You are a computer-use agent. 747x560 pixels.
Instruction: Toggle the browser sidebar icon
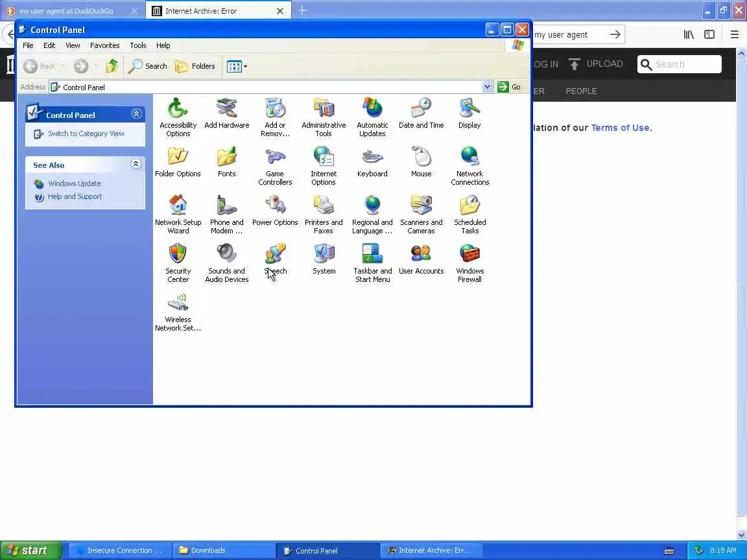coord(709,34)
